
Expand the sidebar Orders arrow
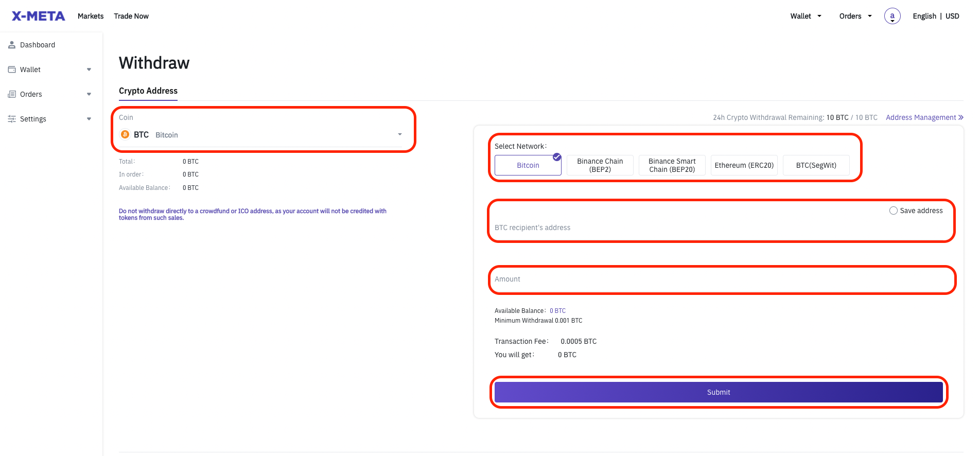pyautogui.click(x=89, y=94)
